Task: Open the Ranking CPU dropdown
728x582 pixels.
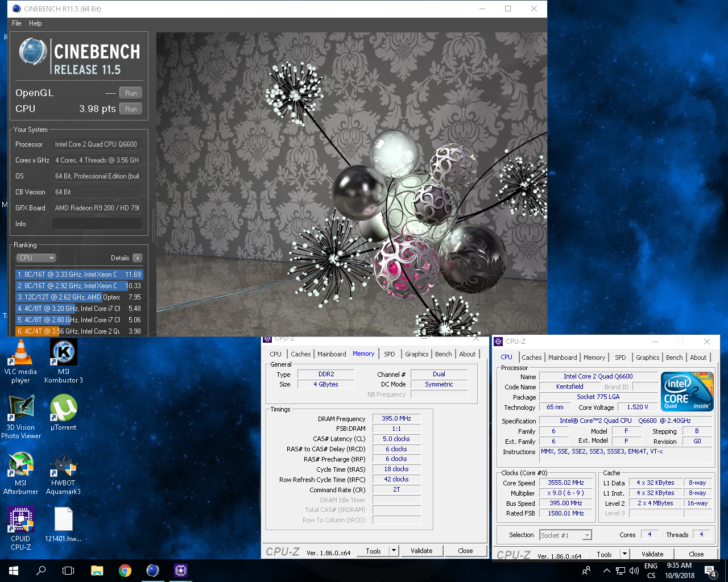Action: coord(36,258)
